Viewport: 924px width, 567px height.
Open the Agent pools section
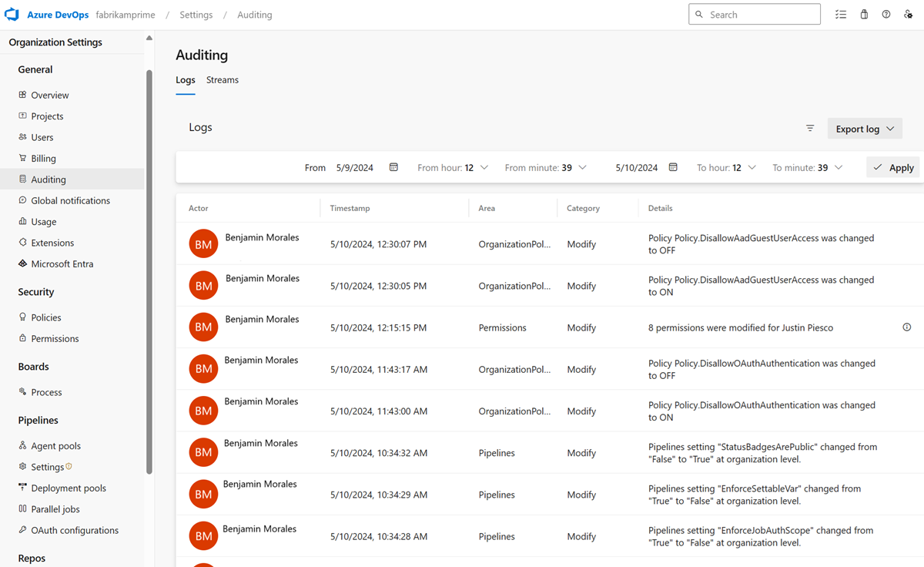point(56,445)
